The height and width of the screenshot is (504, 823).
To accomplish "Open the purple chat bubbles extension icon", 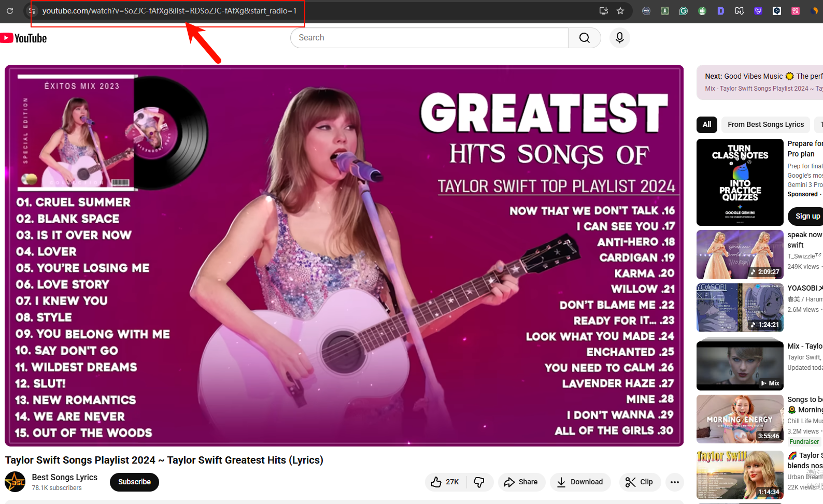I will point(758,10).
